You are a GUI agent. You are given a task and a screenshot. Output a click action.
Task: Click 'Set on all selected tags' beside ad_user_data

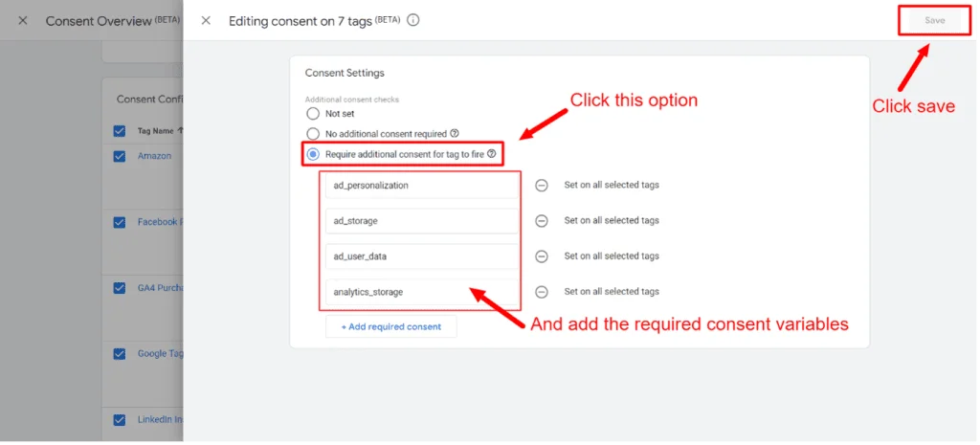[x=612, y=256]
